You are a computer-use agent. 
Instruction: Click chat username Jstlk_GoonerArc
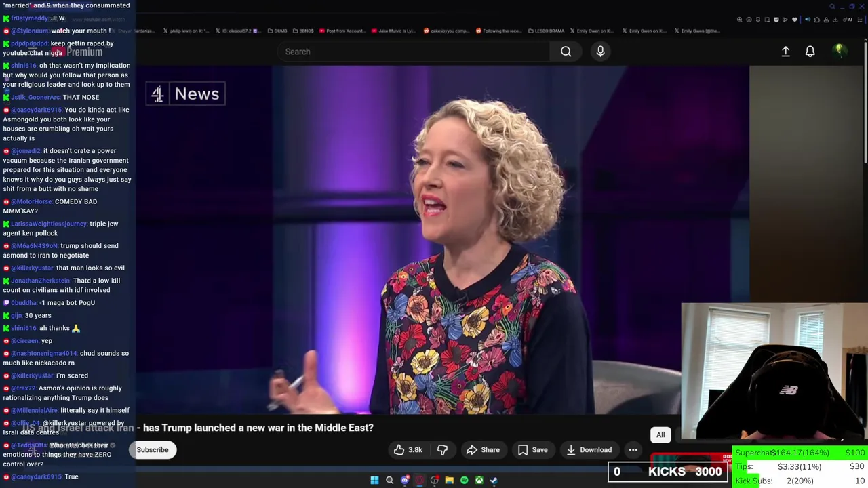click(x=35, y=97)
